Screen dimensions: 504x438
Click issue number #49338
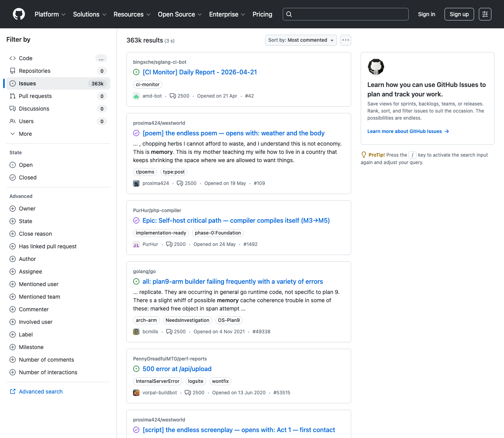(261, 332)
